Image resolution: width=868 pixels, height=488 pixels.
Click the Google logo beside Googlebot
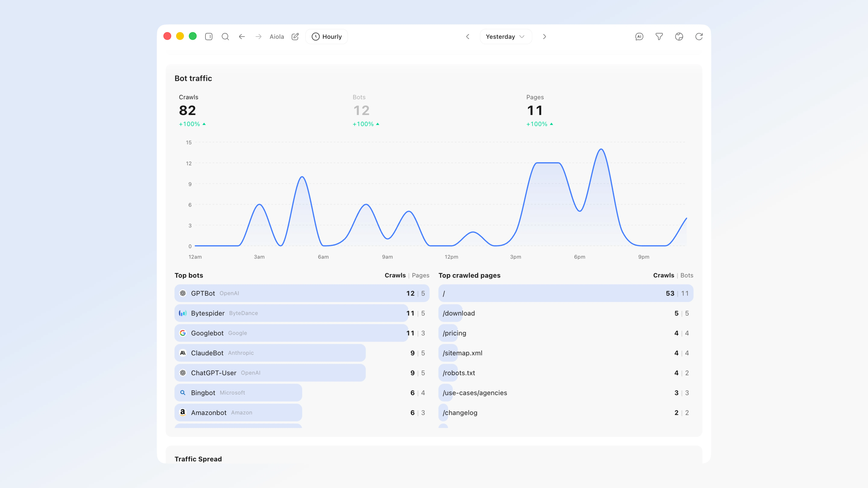point(183,333)
